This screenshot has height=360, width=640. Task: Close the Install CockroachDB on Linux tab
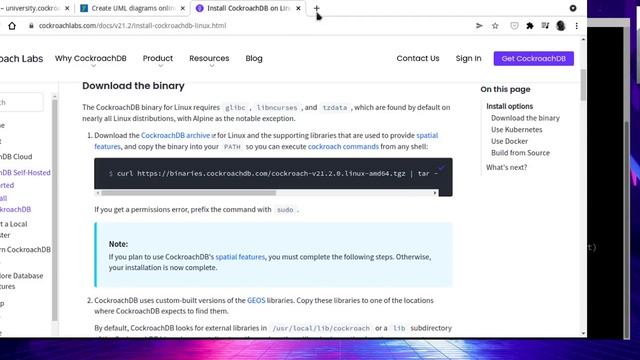[x=298, y=8]
